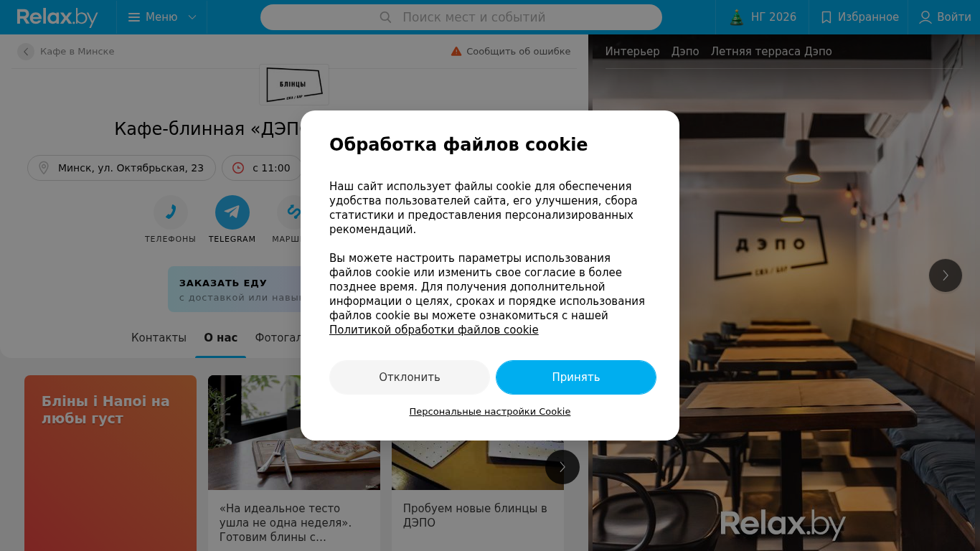980x551 pixels.
Task: Open Политикой обработки файлов cookie link
Action: pyautogui.click(x=434, y=330)
